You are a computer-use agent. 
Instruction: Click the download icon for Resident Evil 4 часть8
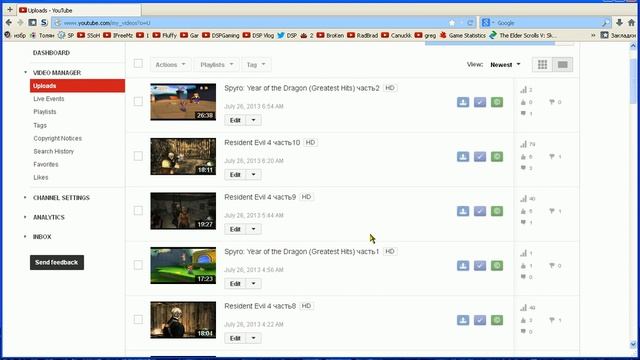coord(463,320)
